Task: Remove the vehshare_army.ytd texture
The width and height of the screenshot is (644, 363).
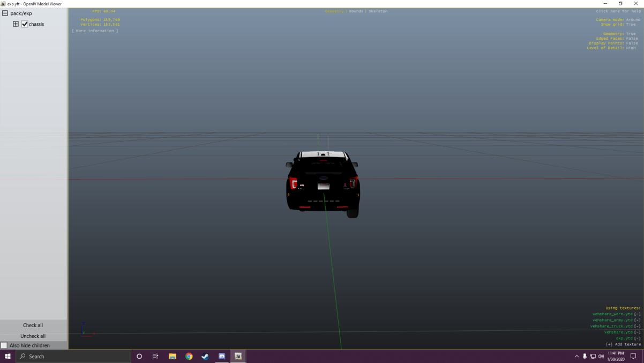Action: pos(637,320)
